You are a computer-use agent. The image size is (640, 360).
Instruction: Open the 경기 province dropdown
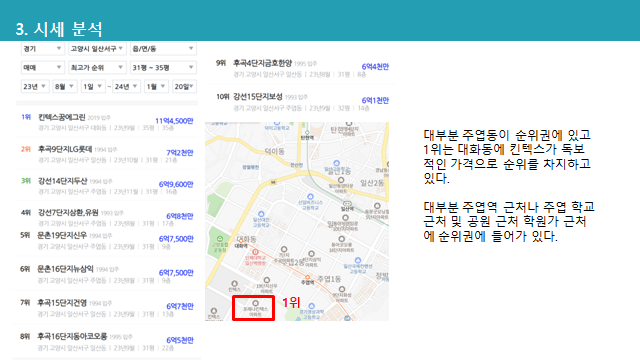click(x=42, y=49)
